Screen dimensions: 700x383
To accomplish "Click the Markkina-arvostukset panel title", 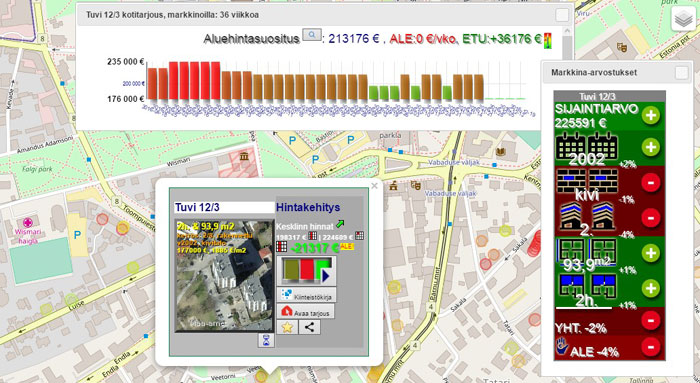I will click(594, 72).
